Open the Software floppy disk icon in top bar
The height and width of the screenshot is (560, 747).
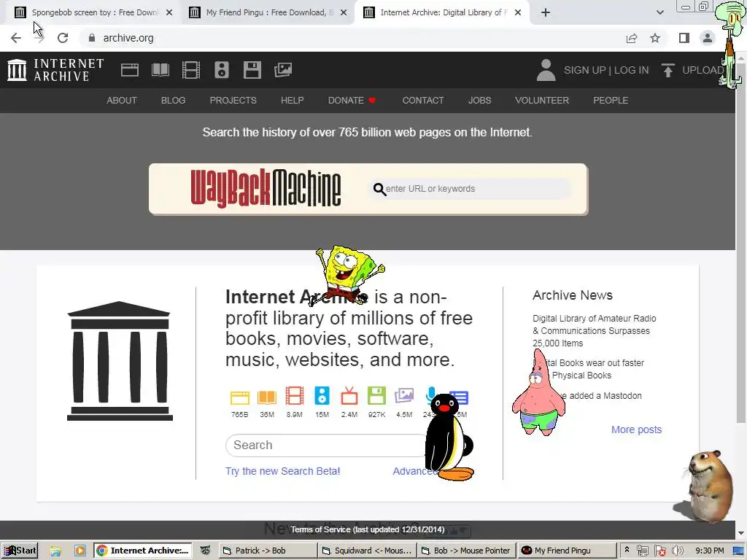tap(252, 70)
